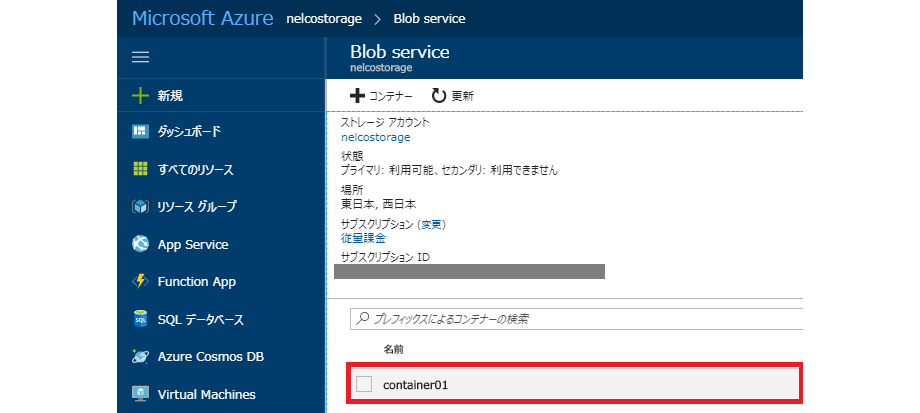Click the 名前 column header
The image size is (920, 413).
point(393,350)
